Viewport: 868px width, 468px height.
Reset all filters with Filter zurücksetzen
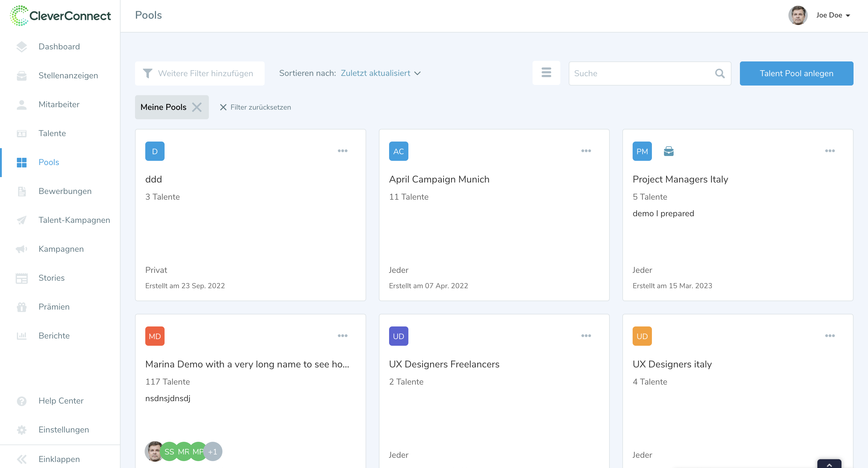tap(255, 107)
